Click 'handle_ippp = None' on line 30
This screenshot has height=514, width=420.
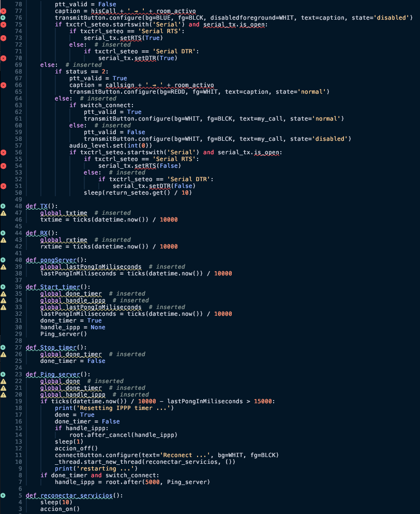click(73, 328)
